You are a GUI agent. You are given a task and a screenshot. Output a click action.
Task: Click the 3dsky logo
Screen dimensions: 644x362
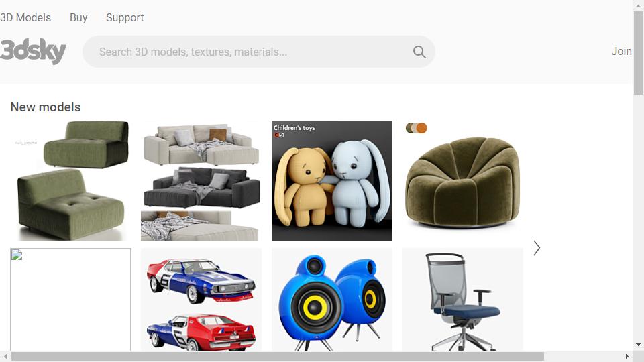tap(33, 52)
